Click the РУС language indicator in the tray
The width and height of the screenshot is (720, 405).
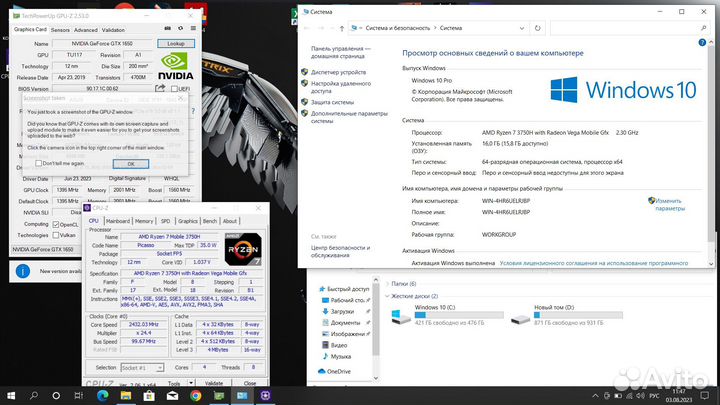pos(654,395)
